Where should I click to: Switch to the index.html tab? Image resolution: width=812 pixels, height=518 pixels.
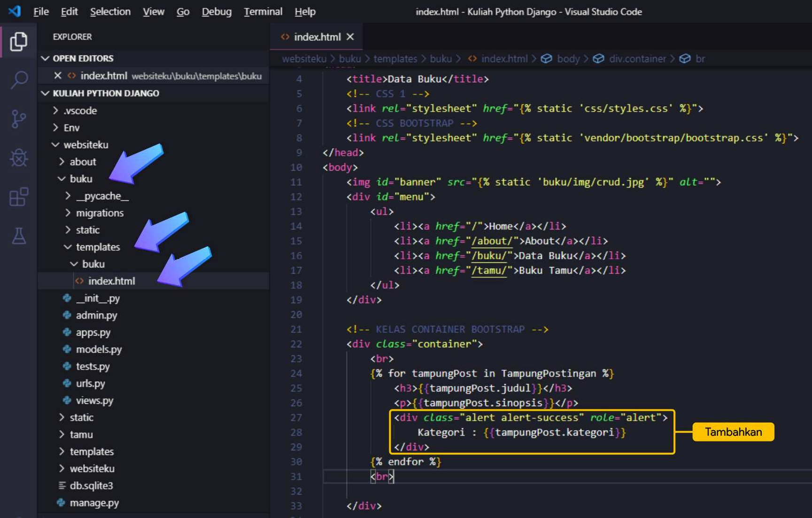[318, 36]
